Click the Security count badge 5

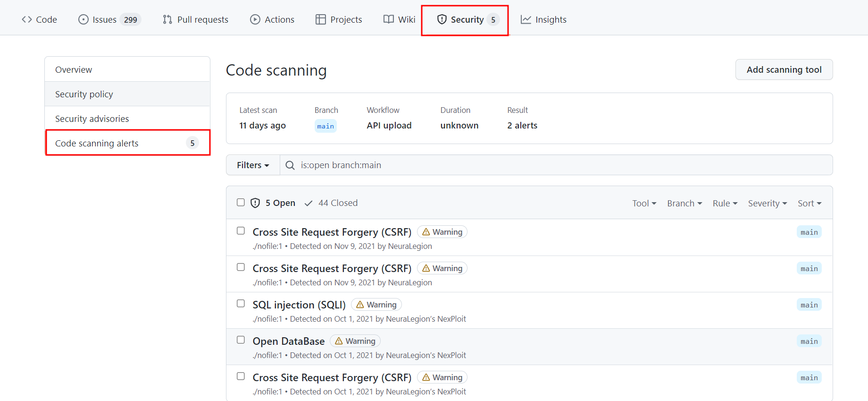(493, 20)
